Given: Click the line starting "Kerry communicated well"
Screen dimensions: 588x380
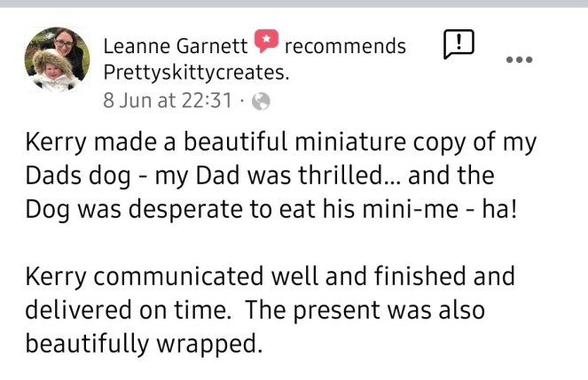Looking at the screenshot, I should pyautogui.click(x=270, y=276).
